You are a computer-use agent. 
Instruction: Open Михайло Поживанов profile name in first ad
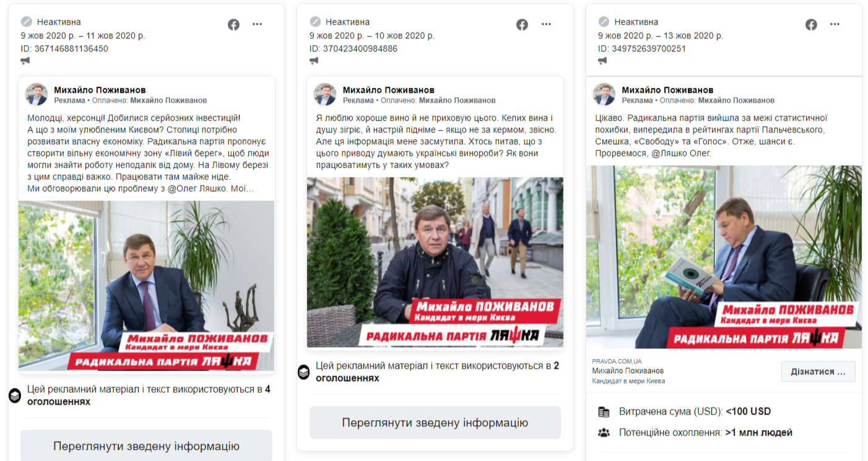(100, 90)
